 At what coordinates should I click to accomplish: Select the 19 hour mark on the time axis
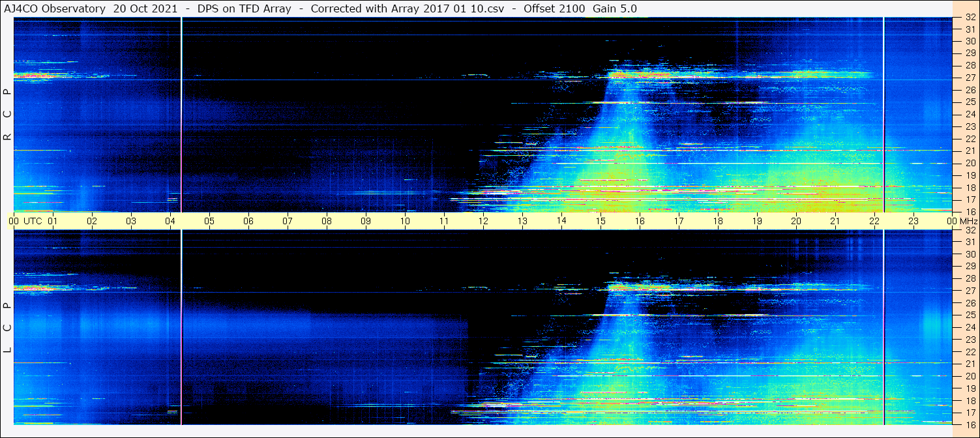[757, 221]
